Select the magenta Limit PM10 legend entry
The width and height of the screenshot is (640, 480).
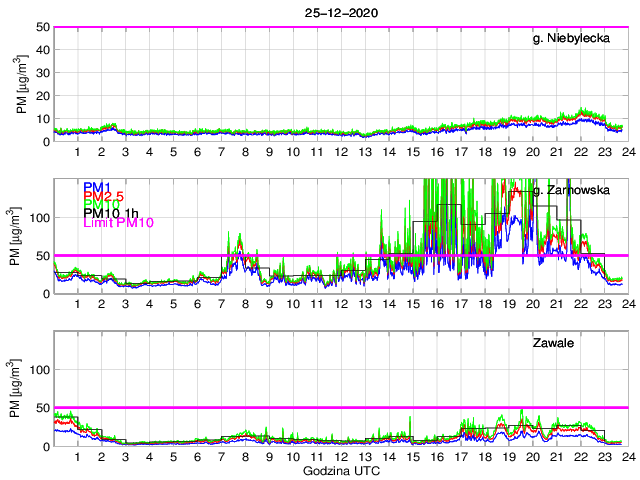[116, 222]
